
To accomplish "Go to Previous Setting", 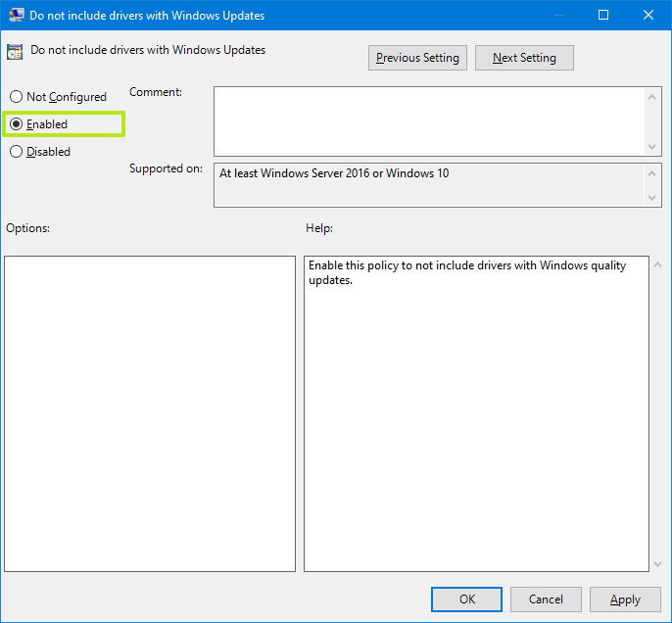I will tap(417, 58).
